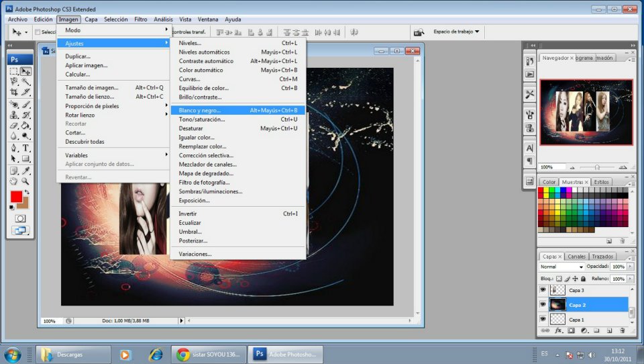Open Chrome from the taskbar

pos(209,354)
